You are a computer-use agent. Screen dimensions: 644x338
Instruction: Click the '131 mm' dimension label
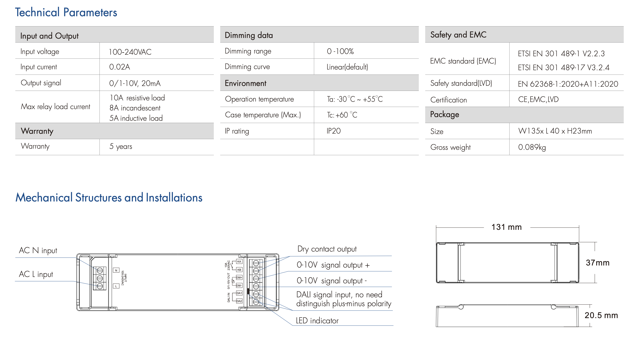pos(507,227)
